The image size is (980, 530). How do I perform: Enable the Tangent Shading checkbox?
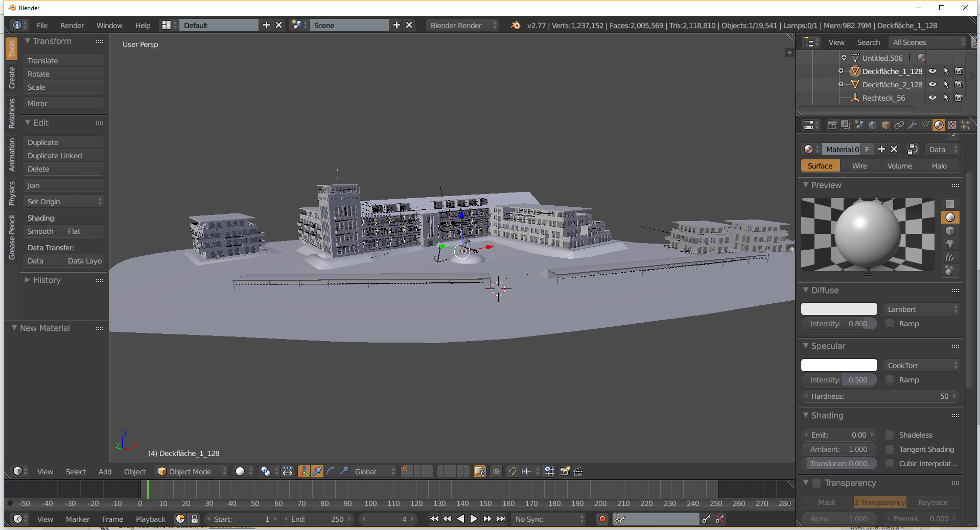[x=890, y=449]
